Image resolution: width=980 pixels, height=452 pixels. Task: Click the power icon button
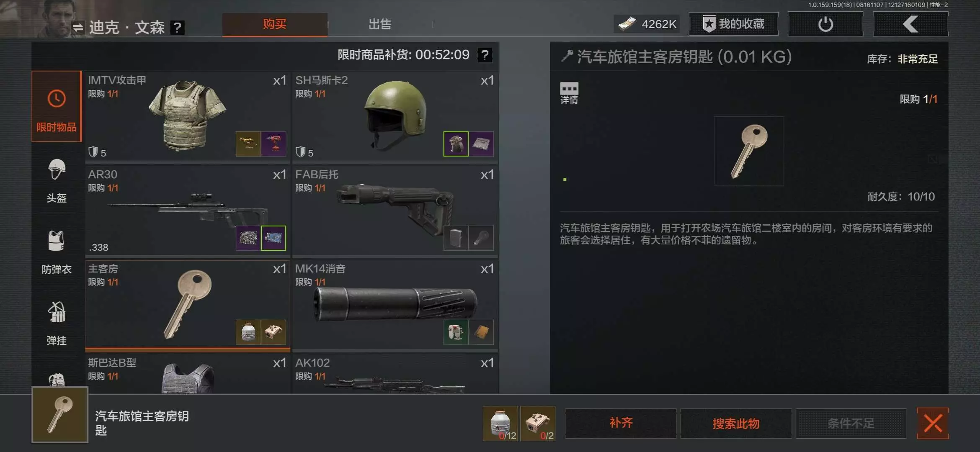(825, 24)
